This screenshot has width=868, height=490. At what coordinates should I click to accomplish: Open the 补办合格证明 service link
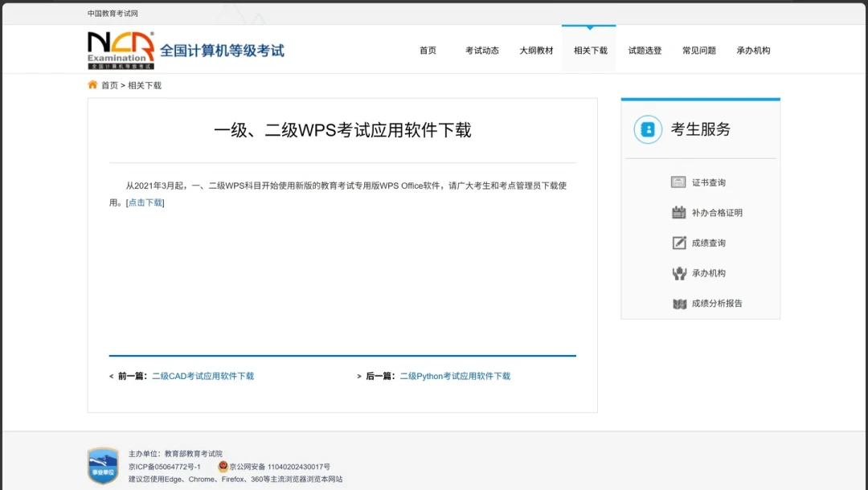(x=717, y=213)
